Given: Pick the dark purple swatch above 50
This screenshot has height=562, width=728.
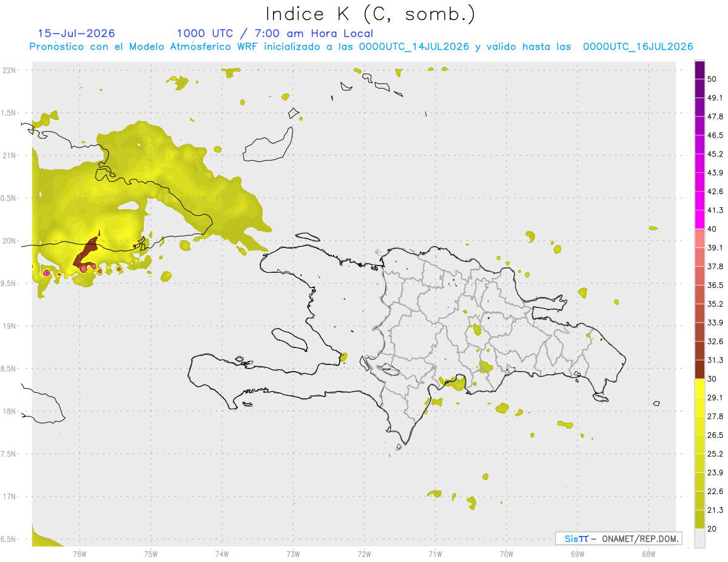Looking at the screenshot, I should tap(699, 70).
